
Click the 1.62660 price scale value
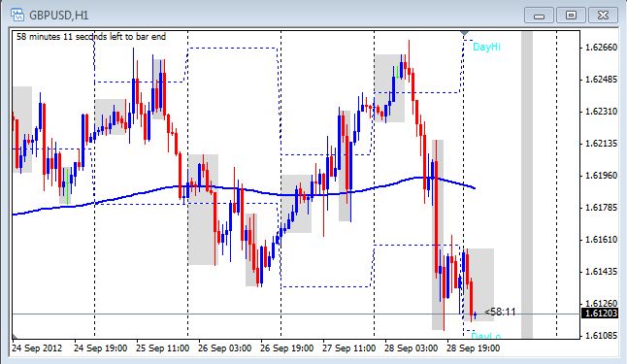coord(601,48)
